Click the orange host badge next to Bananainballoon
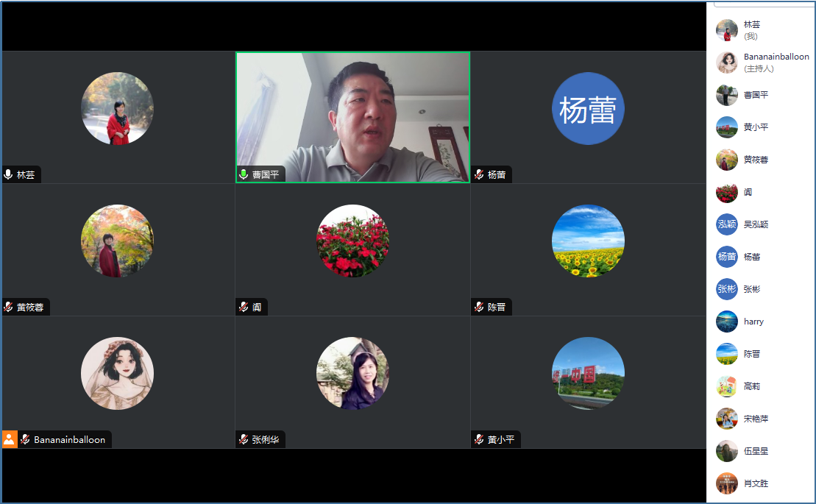This screenshot has width=816, height=504. pyautogui.click(x=9, y=439)
